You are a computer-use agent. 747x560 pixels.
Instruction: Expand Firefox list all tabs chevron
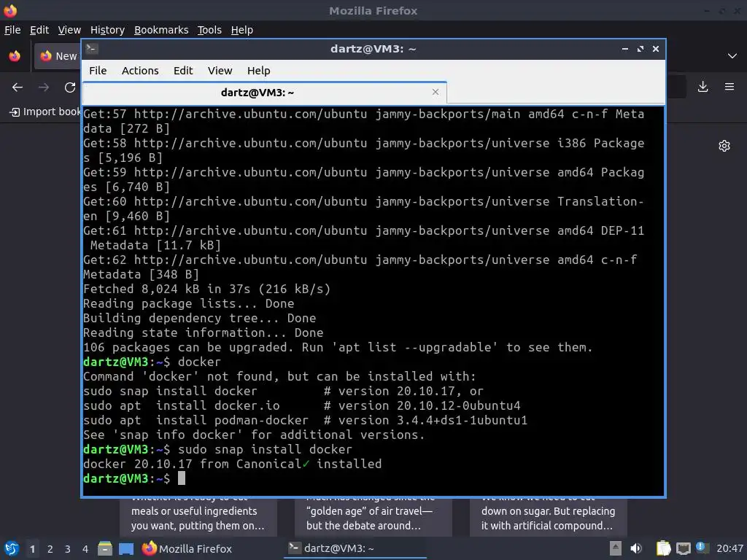click(732, 56)
